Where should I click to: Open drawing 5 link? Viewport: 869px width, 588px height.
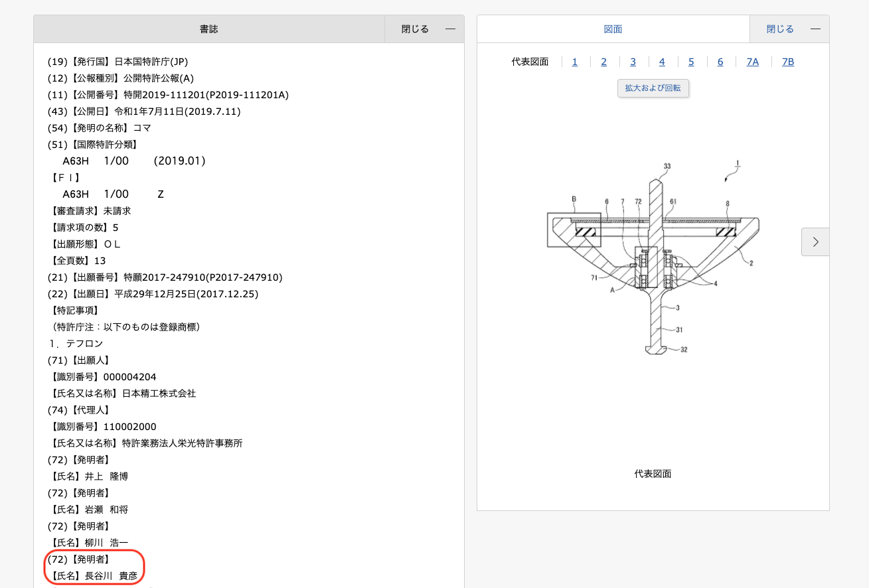tap(691, 62)
